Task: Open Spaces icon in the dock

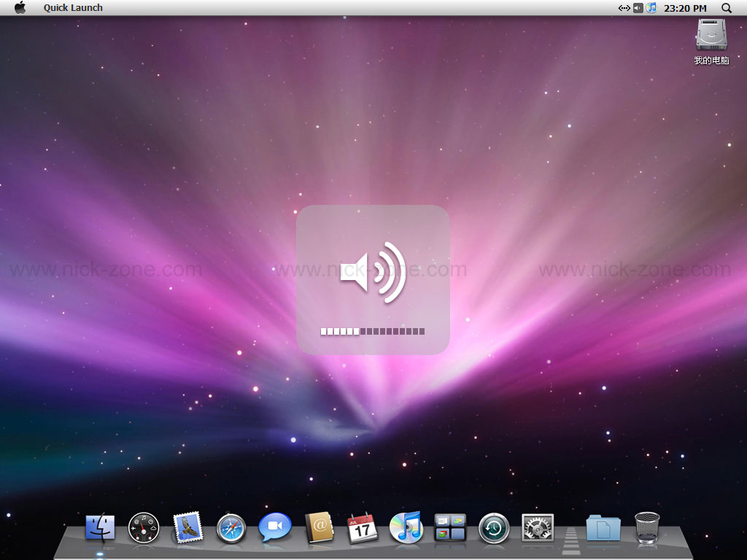Action: click(x=449, y=527)
